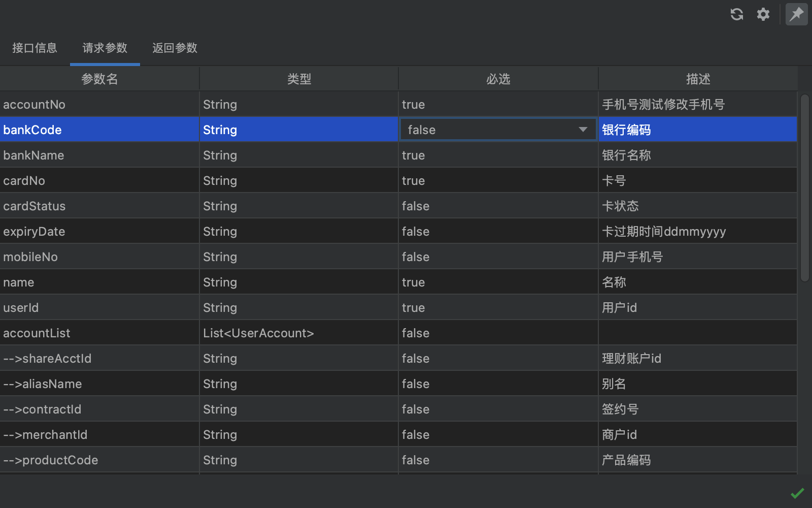Viewport: 812px width, 508px height.
Task: Click the 类型 column header
Action: [x=299, y=79]
